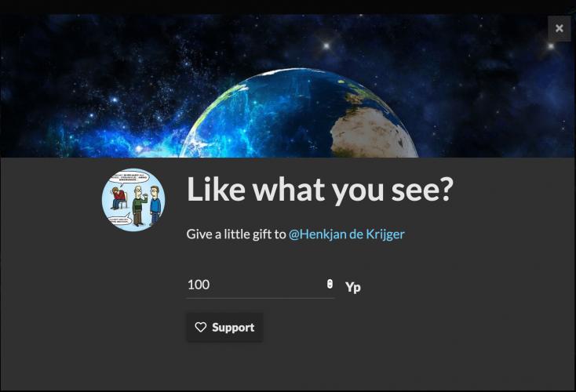Select the round cartoon avatar image
The width and height of the screenshot is (576, 392).
point(133,200)
